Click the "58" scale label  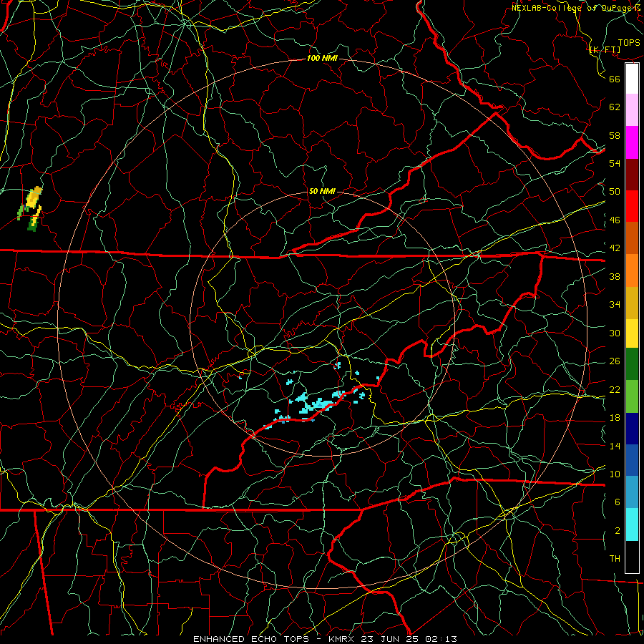[x=615, y=135]
